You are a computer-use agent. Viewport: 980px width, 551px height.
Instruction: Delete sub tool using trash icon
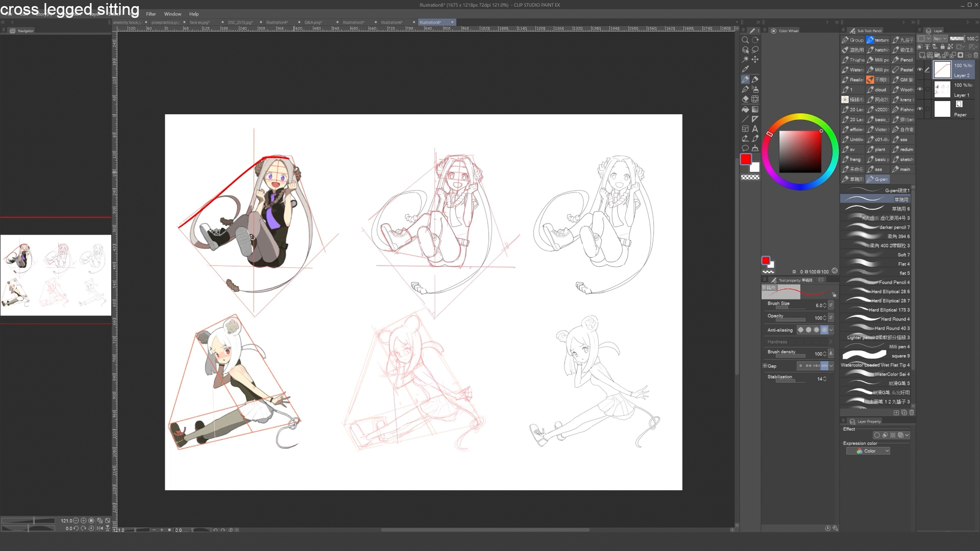912,412
